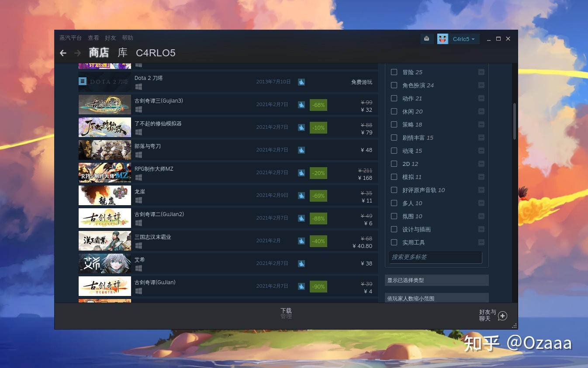Click the review thumbs-up for 古剑奇谭二(GuJian2)
Image resolution: width=588 pixels, height=368 pixels.
click(x=301, y=218)
